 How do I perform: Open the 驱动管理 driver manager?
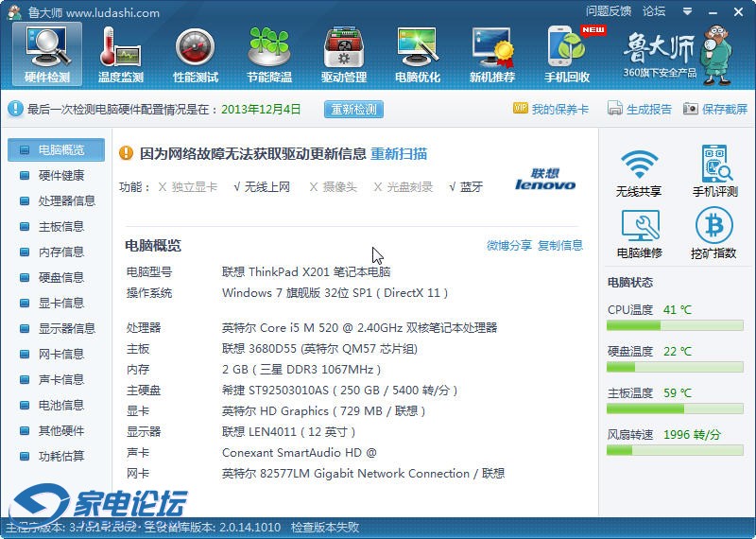coord(344,54)
